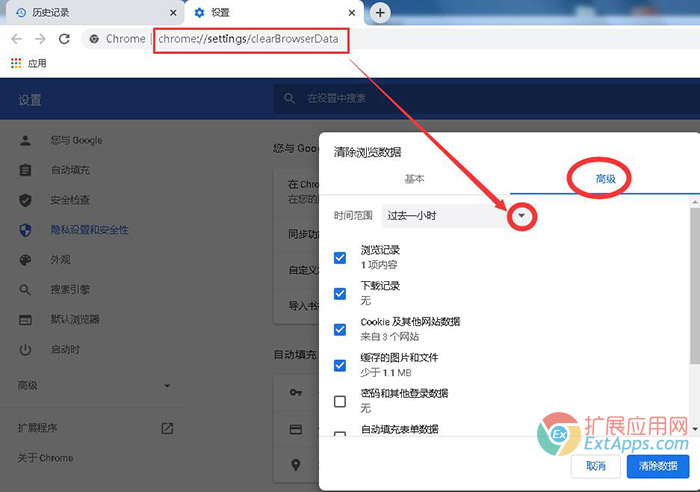The image size is (700, 492).
Task: Uncheck the 浏览记录 checkbox
Action: [340, 258]
